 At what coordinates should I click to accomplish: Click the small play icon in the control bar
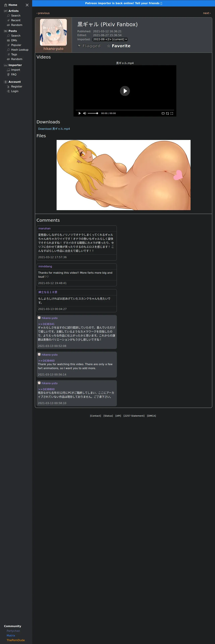pyautogui.click(x=80, y=113)
